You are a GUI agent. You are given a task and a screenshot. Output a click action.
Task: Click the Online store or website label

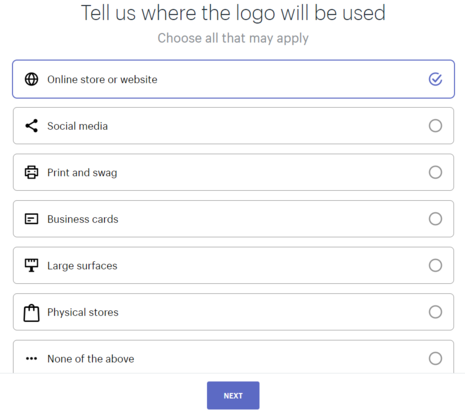click(x=102, y=79)
